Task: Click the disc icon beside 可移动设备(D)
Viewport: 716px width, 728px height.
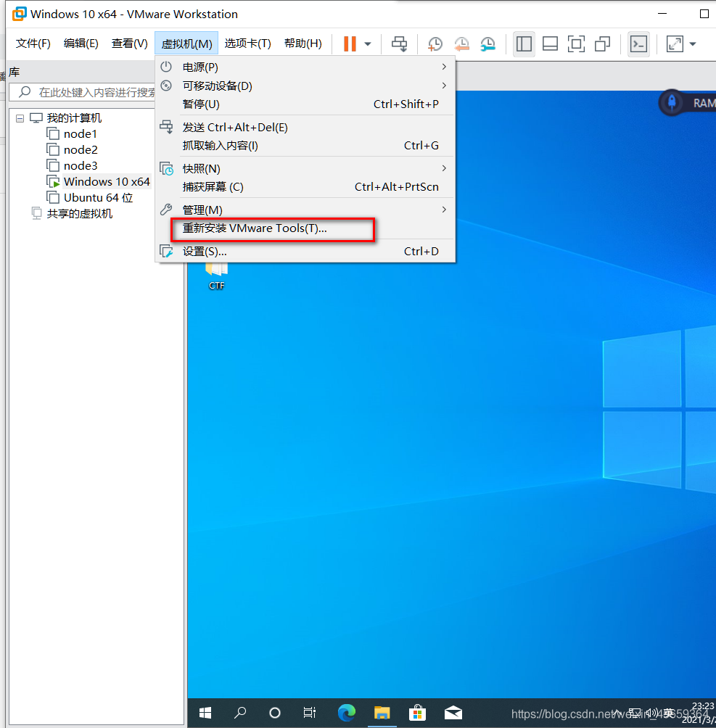Action: (x=166, y=86)
